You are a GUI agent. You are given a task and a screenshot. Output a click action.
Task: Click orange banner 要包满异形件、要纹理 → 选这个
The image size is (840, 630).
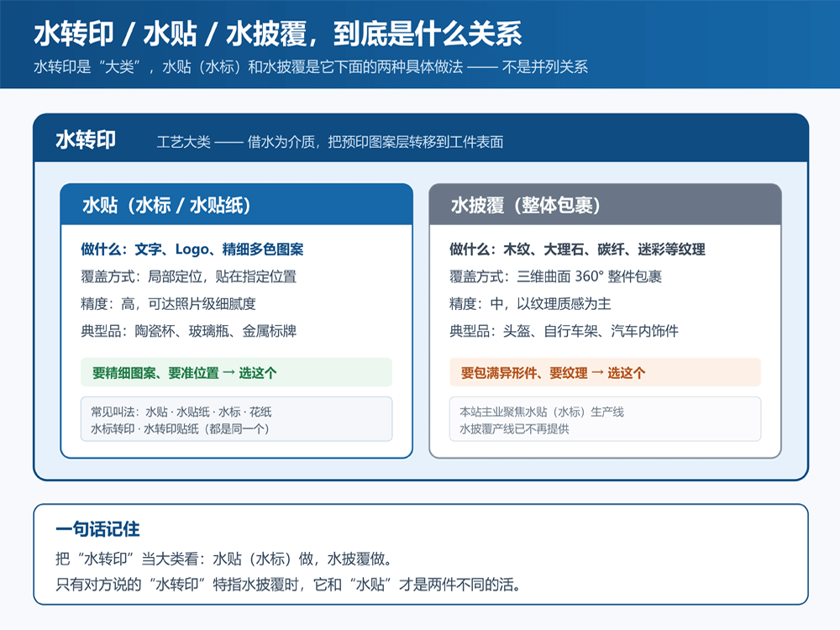pos(605,372)
